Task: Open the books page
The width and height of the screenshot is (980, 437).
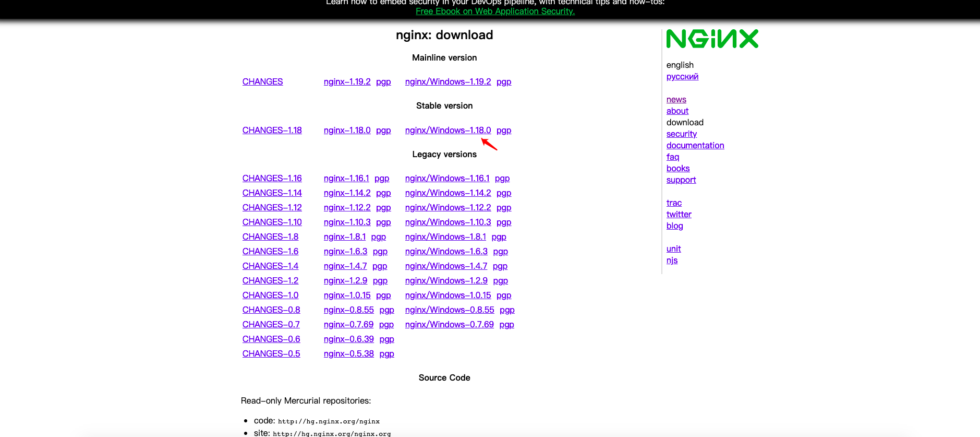Action: (x=678, y=169)
